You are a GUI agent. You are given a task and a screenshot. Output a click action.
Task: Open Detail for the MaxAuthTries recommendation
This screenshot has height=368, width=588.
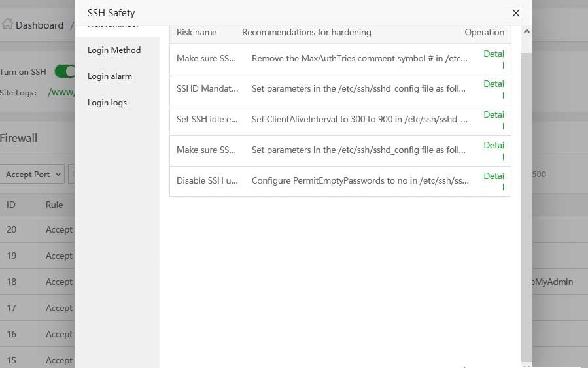(494, 59)
